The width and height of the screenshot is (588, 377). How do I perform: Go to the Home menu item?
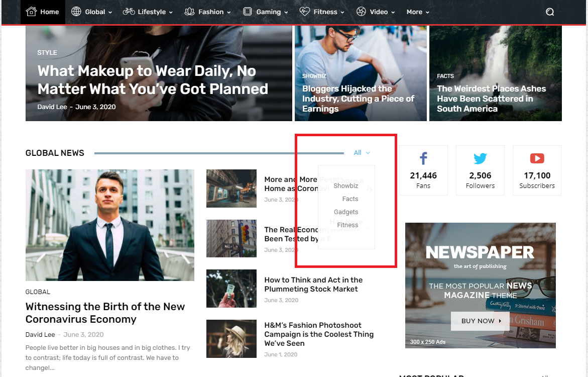[43, 12]
